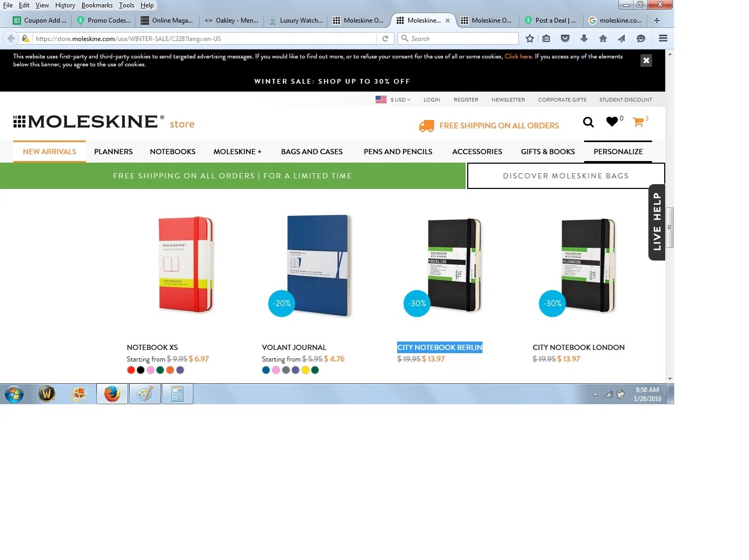
Task: Click DISCOVER MOLESKINE BAGS button
Action: (566, 176)
